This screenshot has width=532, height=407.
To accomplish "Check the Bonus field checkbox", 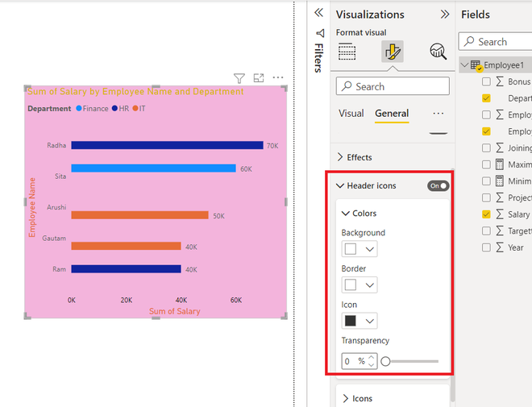I will [x=486, y=81].
